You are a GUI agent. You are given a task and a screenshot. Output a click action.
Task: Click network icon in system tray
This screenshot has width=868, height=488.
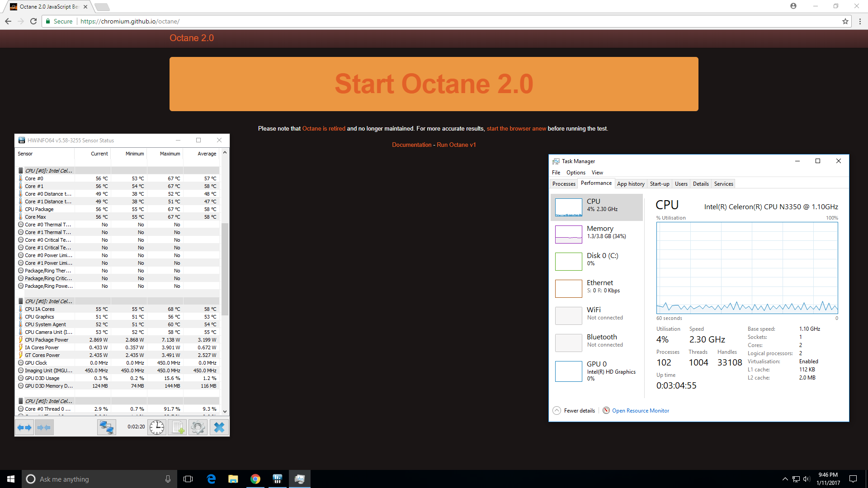[796, 479]
